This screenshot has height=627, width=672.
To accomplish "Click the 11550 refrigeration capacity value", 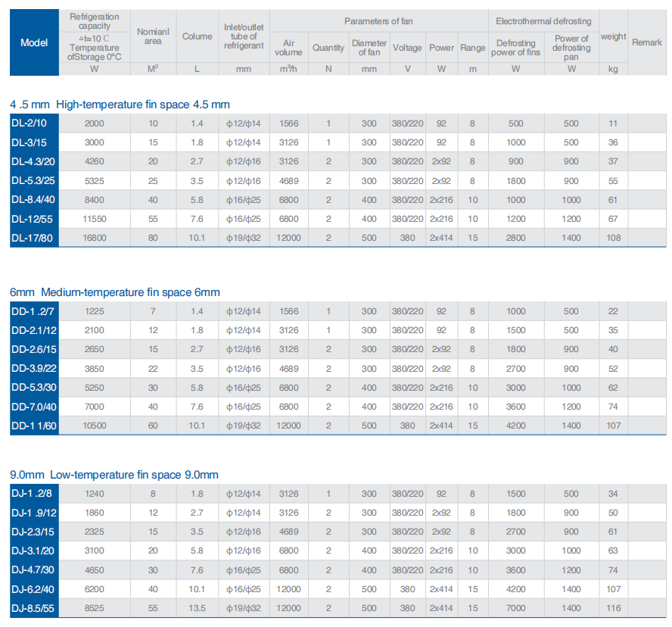I will (x=95, y=219).
